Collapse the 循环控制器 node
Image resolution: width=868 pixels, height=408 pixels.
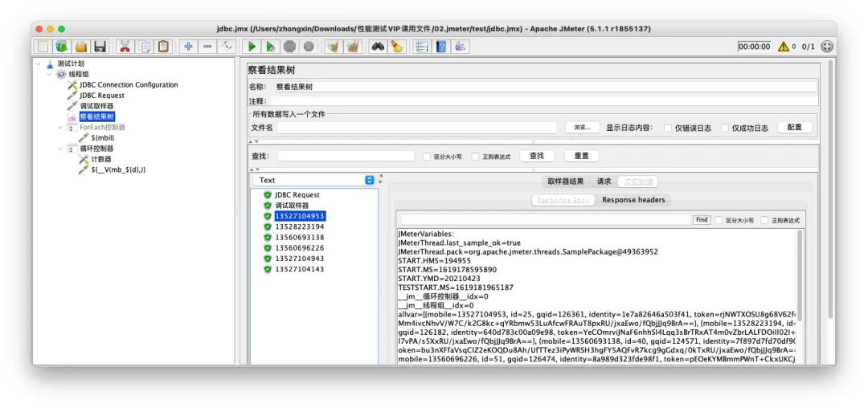tap(60, 148)
